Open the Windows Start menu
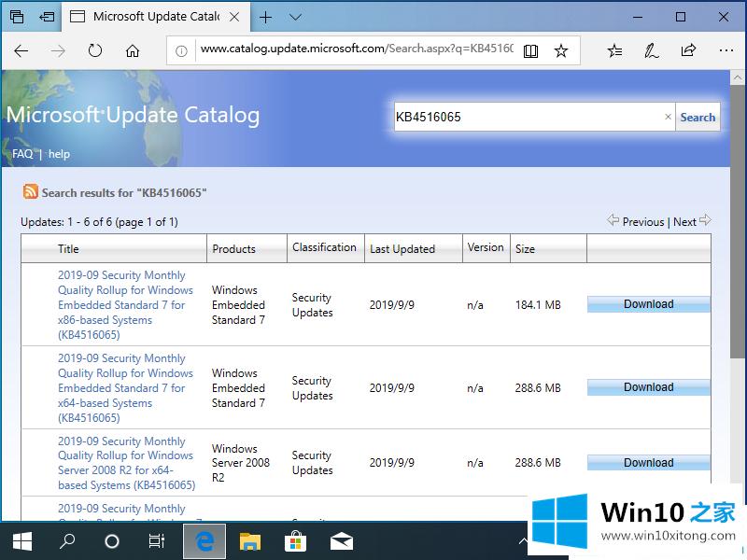This screenshot has width=747, height=560. 21,541
